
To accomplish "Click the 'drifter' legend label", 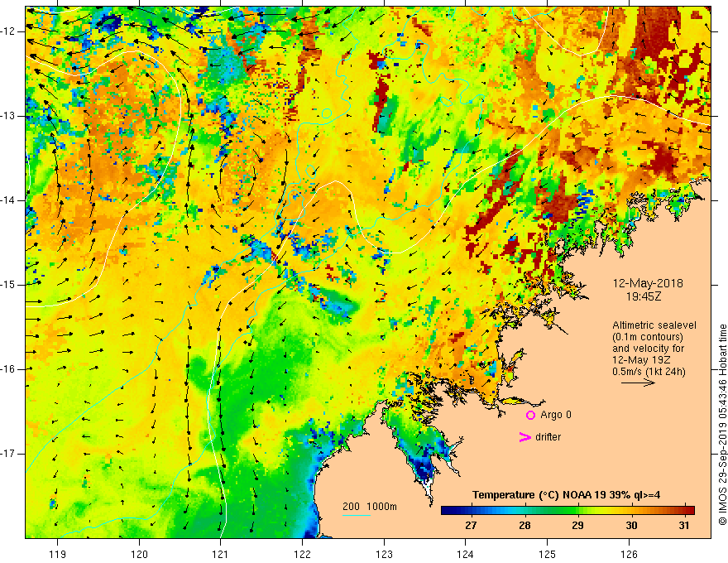I will tap(548, 437).
